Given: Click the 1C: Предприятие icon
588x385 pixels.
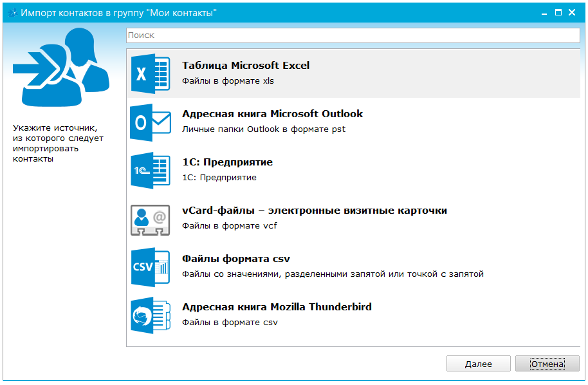Looking at the screenshot, I should coord(150,170).
